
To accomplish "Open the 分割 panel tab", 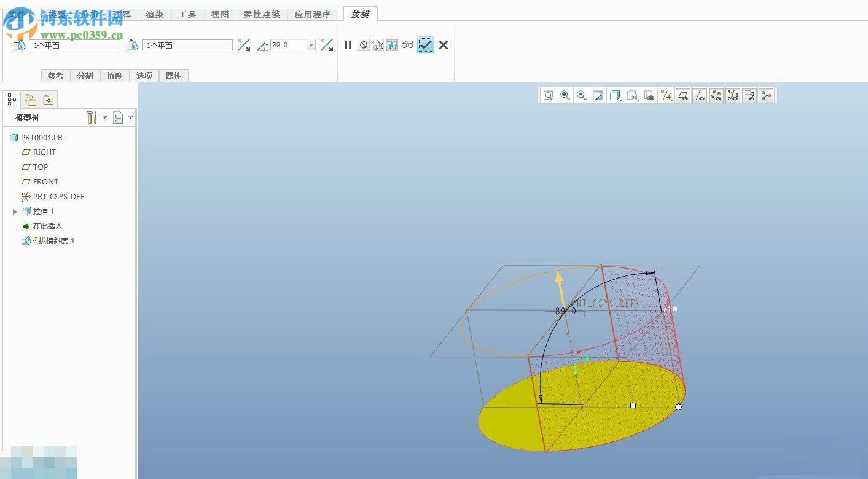I will point(85,76).
